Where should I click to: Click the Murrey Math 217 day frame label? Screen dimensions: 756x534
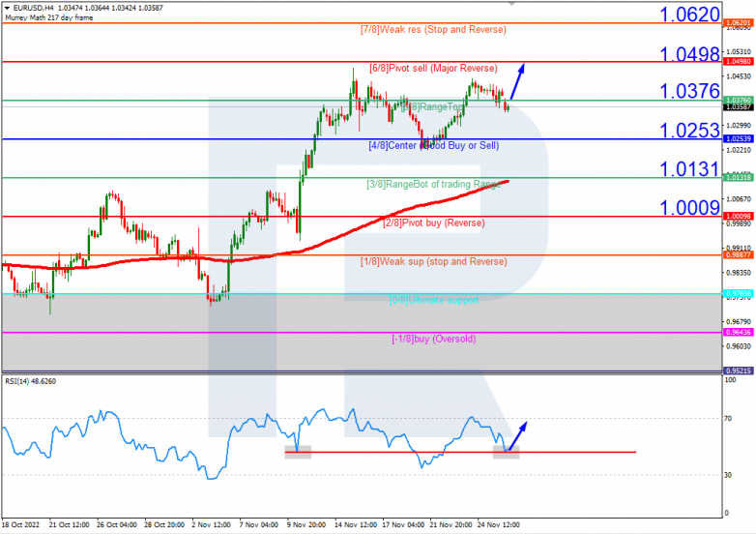coord(49,17)
